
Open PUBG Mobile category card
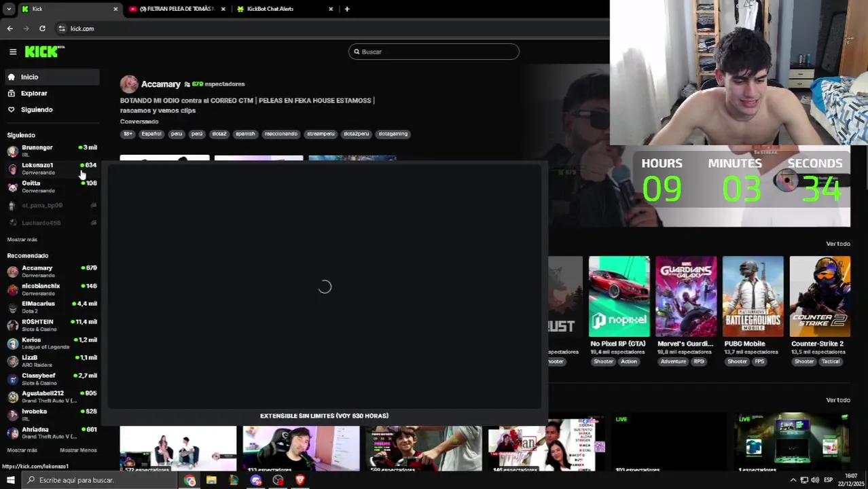click(x=753, y=296)
